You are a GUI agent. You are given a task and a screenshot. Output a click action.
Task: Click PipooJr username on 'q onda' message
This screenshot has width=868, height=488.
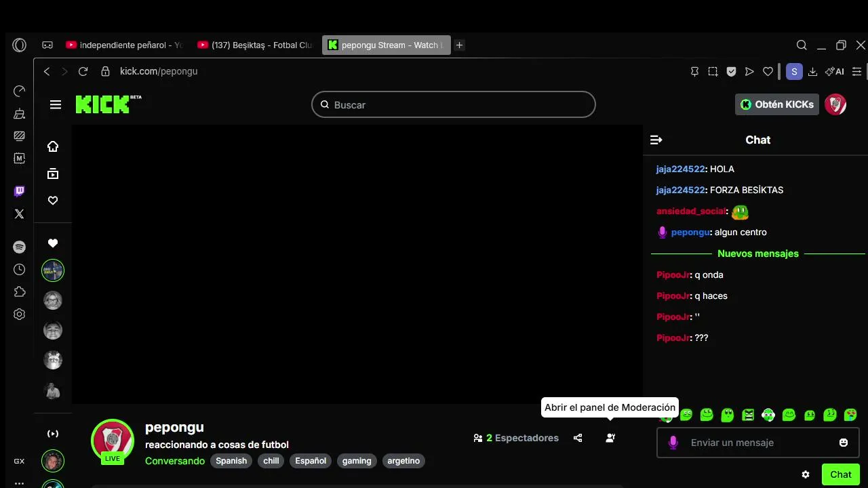point(673,274)
